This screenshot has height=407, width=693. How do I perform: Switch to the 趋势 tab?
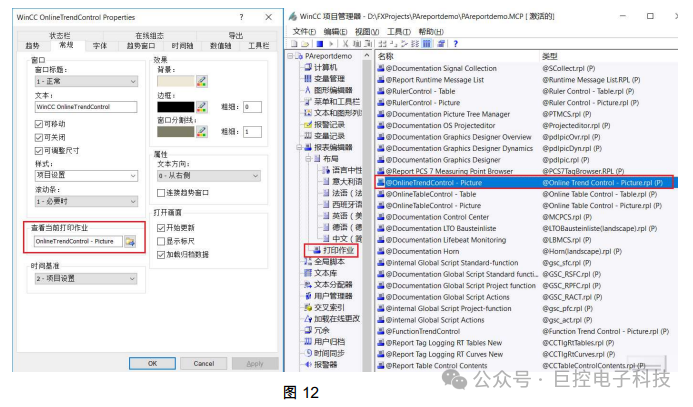(x=32, y=46)
